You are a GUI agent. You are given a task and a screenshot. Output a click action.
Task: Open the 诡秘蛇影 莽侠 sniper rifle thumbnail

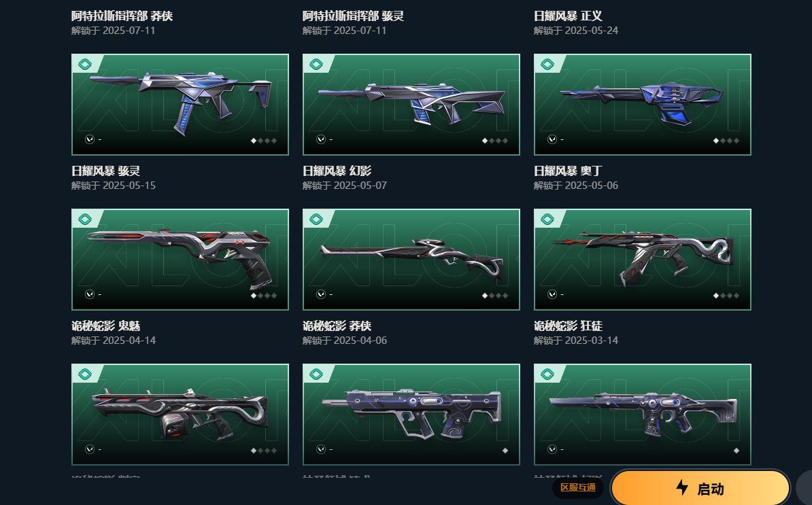coord(411,259)
